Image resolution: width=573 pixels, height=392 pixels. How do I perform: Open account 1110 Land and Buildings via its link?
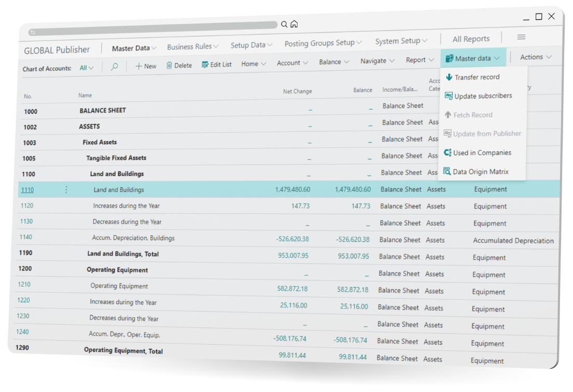tap(27, 190)
